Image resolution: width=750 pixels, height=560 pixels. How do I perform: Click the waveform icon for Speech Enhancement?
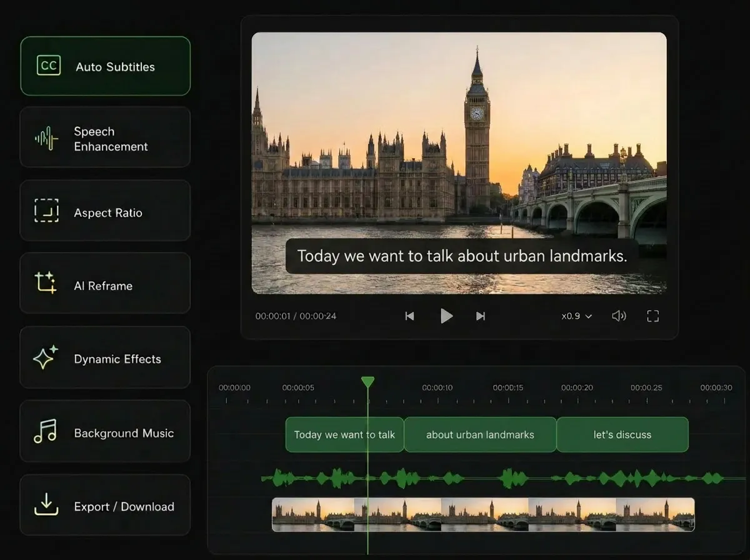coord(46,138)
